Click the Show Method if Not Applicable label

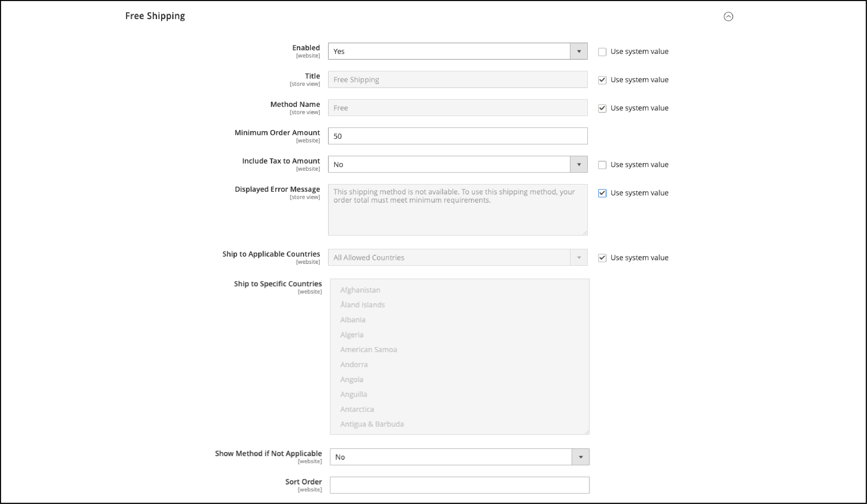point(268,453)
